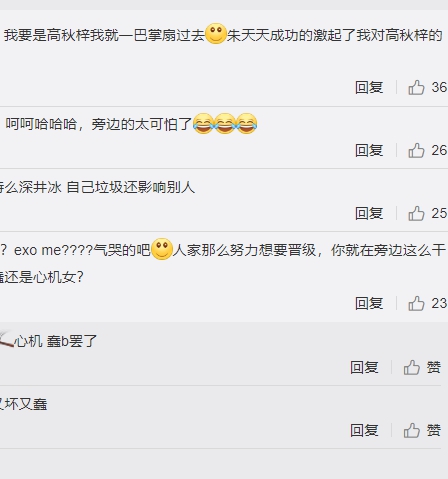Click comment text '自己垃圾还影响别人'
The image size is (448, 479).
(x=131, y=187)
